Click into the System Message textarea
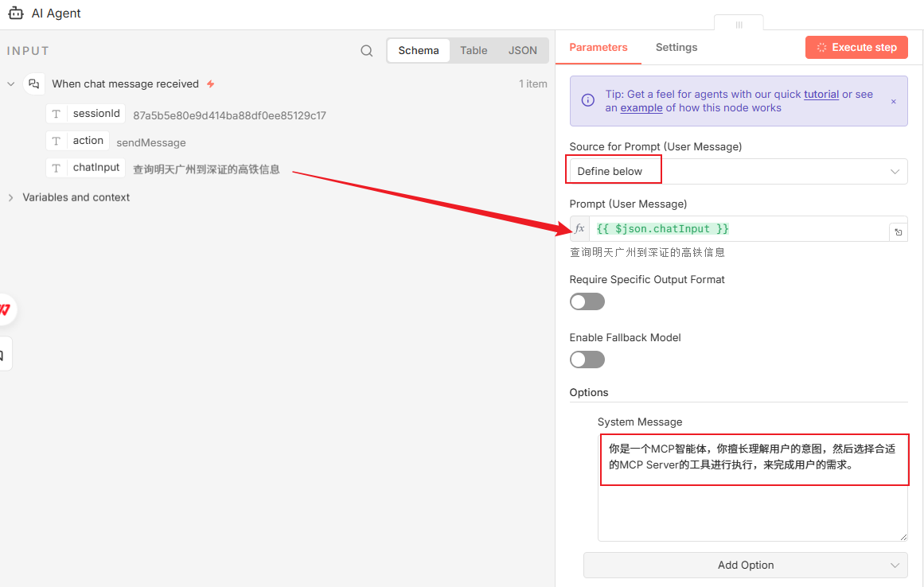The height and width of the screenshot is (587, 924). coord(753,488)
